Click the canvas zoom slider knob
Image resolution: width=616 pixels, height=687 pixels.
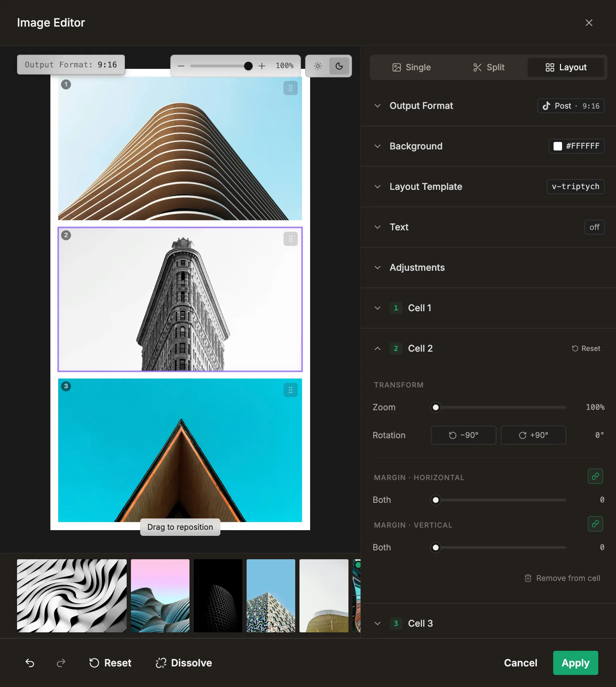[248, 66]
